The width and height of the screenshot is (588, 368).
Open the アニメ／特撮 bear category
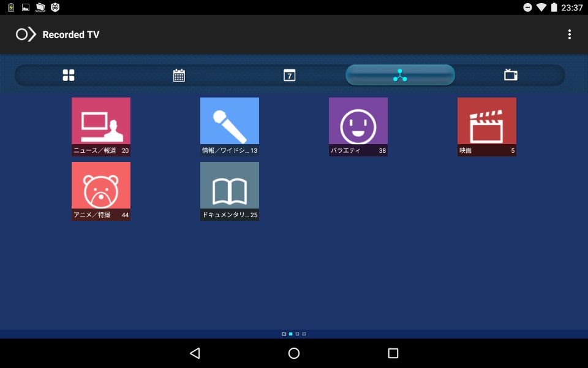[x=101, y=191]
